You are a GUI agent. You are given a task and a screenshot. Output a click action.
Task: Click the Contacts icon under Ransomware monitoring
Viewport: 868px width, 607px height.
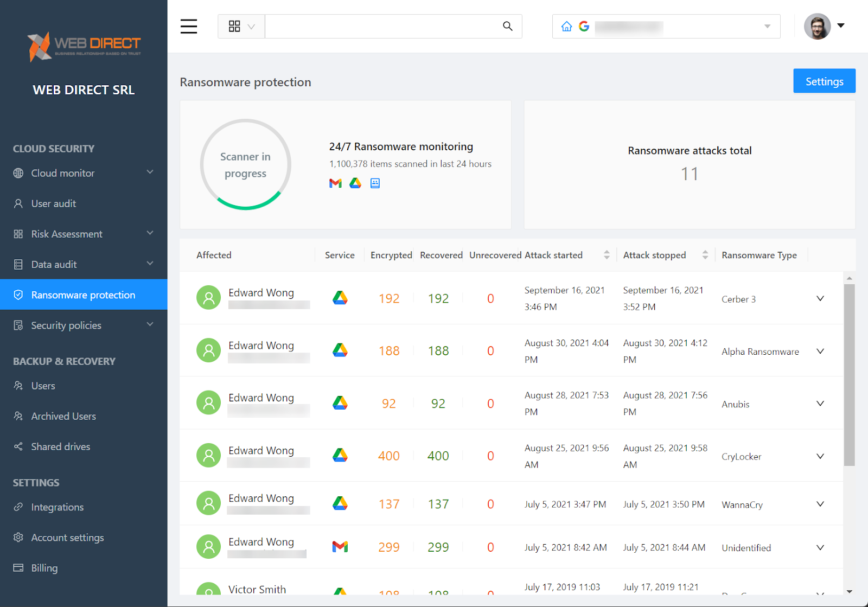pos(375,183)
